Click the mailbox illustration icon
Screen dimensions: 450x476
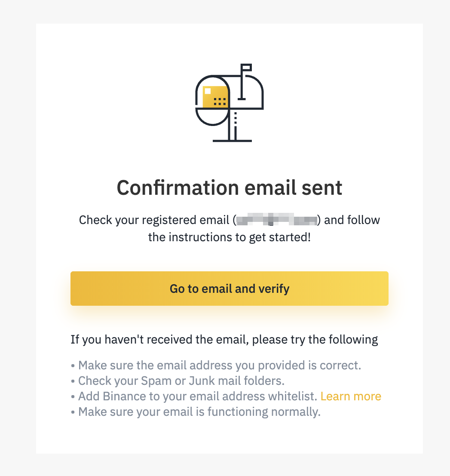tap(230, 103)
